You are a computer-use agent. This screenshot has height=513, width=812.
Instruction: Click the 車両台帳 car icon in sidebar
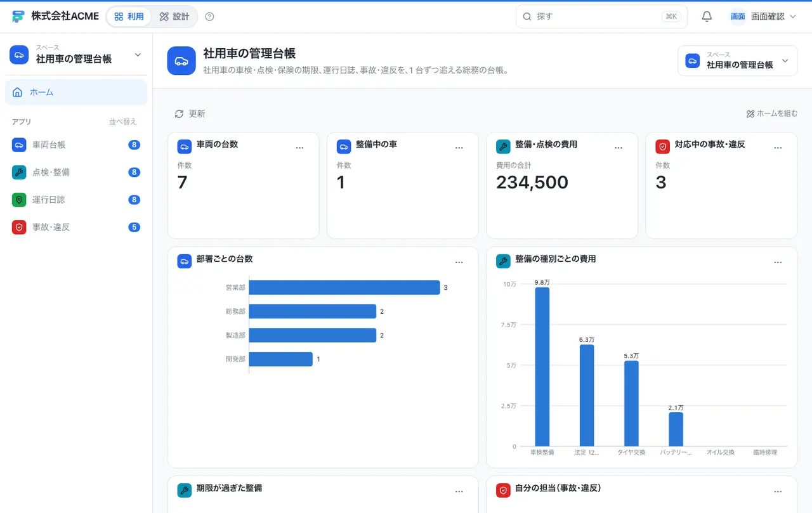(x=19, y=145)
